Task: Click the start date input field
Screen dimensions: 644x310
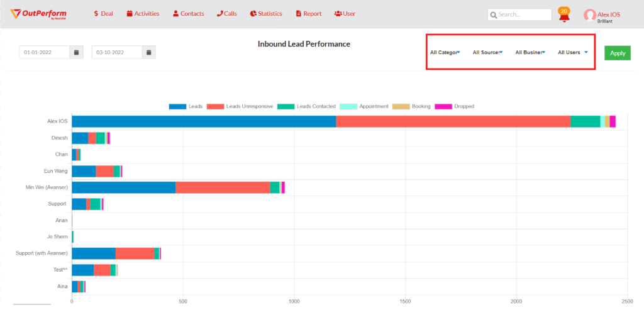Action: click(44, 52)
